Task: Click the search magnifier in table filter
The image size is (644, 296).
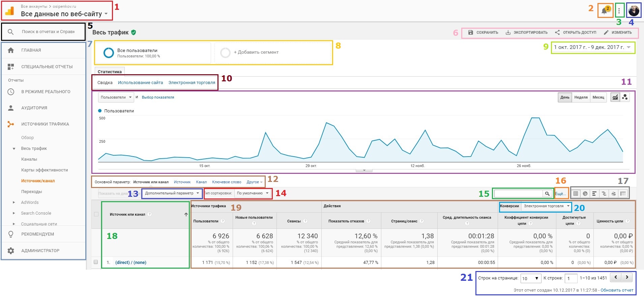Action: 547,193
